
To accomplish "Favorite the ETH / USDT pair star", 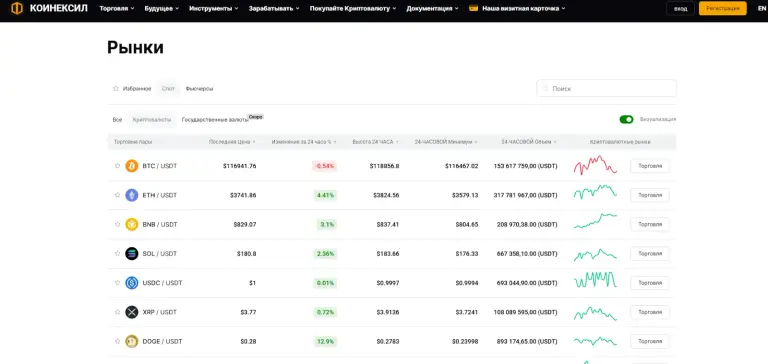I will tap(117, 195).
